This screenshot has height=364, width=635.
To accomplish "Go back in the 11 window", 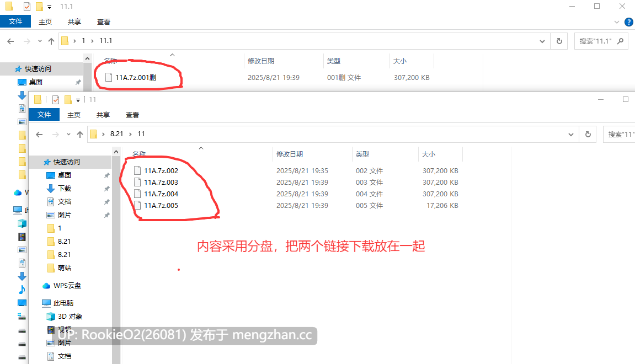I will coord(39,134).
